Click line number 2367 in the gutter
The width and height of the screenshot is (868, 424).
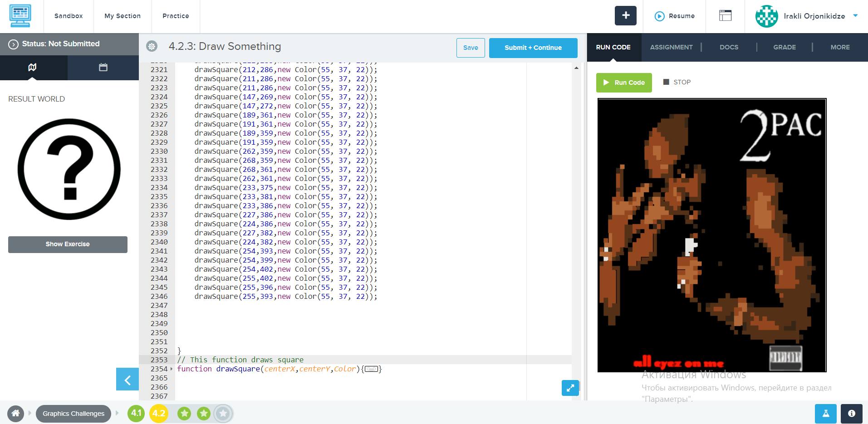click(x=159, y=396)
